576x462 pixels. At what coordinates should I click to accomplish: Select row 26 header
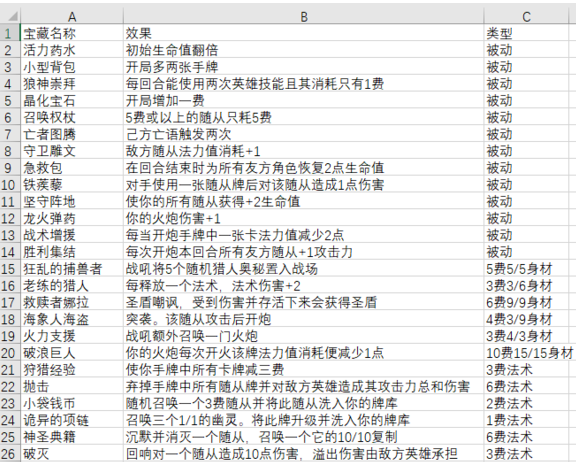(10, 454)
